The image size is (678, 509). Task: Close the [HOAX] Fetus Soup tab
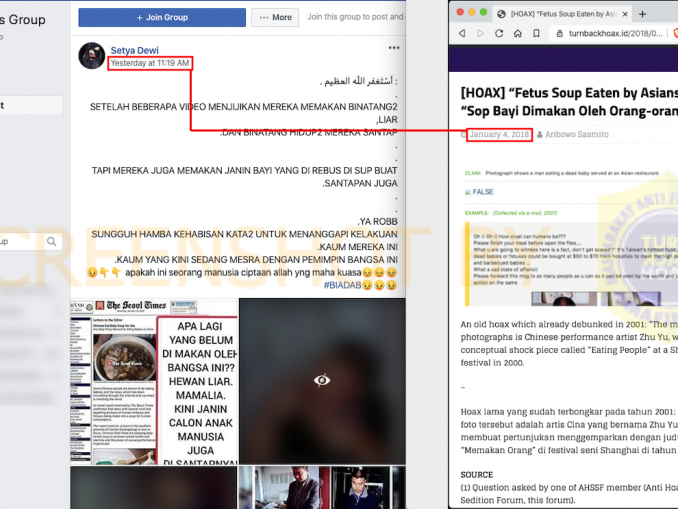pyautogui.click(x=625, y=14)
